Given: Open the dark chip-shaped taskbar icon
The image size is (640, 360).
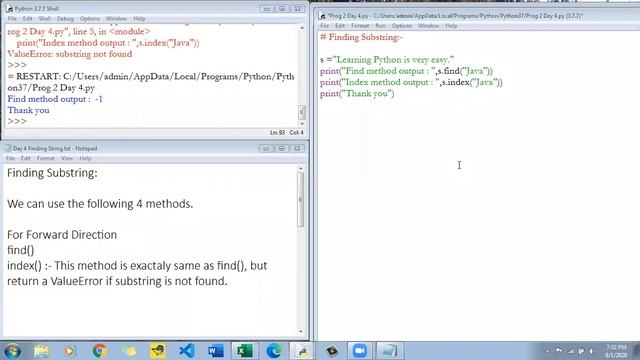Looking at the screenshot, I should coord(332,351).
